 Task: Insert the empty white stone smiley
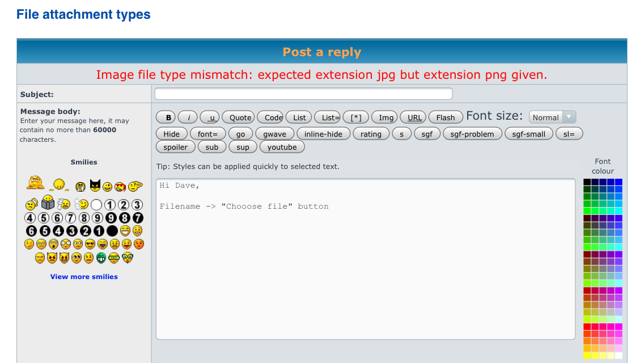coord(96,205)
